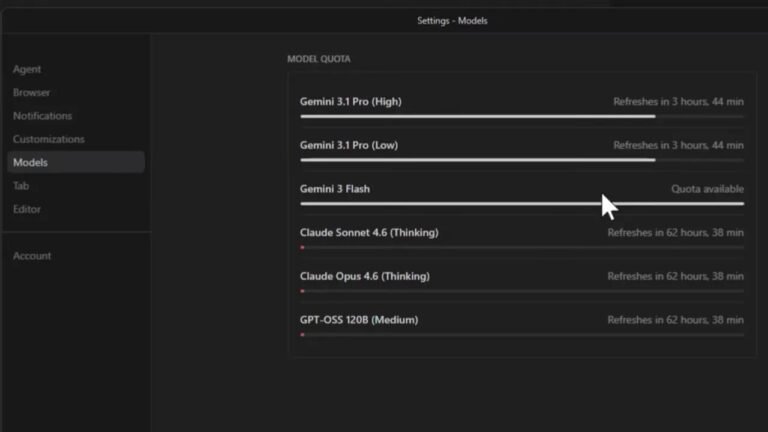Screen dimensions: 768x432
Task: Click the Claude Opus 4.6 (Thinking) label
Action: 365,276
